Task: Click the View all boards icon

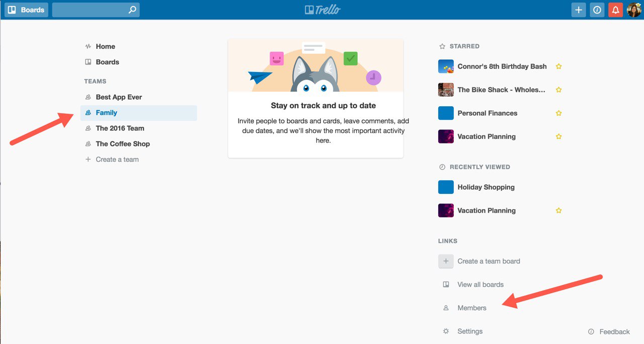Action: 446,285
